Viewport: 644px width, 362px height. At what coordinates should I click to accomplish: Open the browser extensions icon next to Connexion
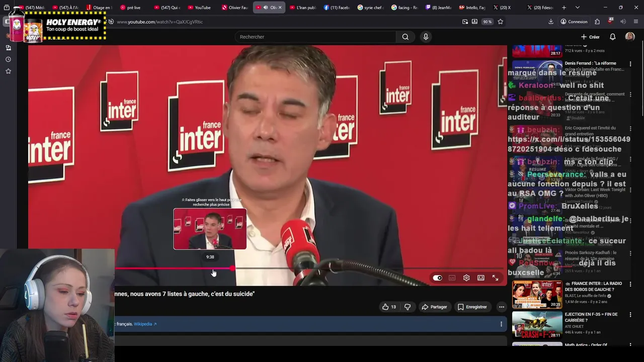click(x=597, y=22)
